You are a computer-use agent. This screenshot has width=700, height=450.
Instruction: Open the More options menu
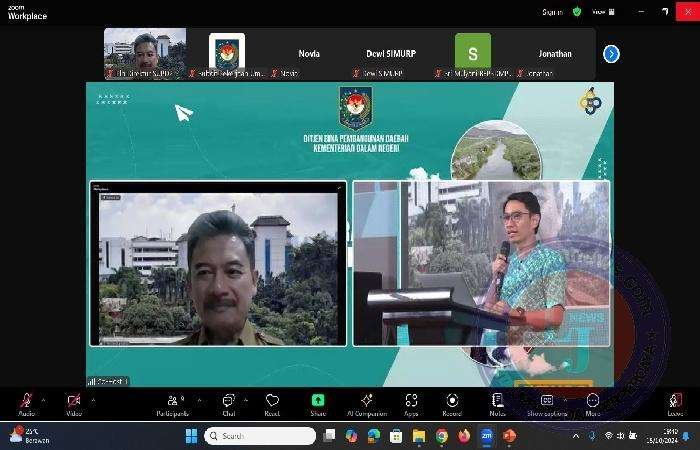click(593, 402)
